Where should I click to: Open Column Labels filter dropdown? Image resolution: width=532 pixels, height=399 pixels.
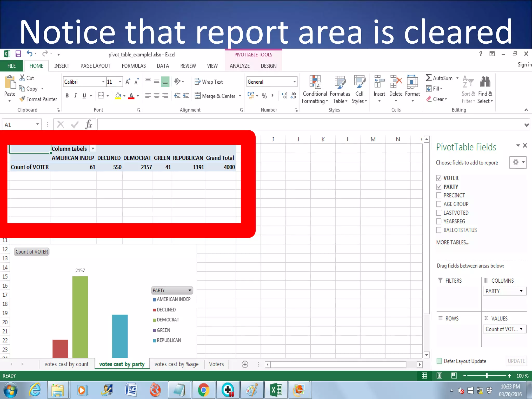(93, 149)
